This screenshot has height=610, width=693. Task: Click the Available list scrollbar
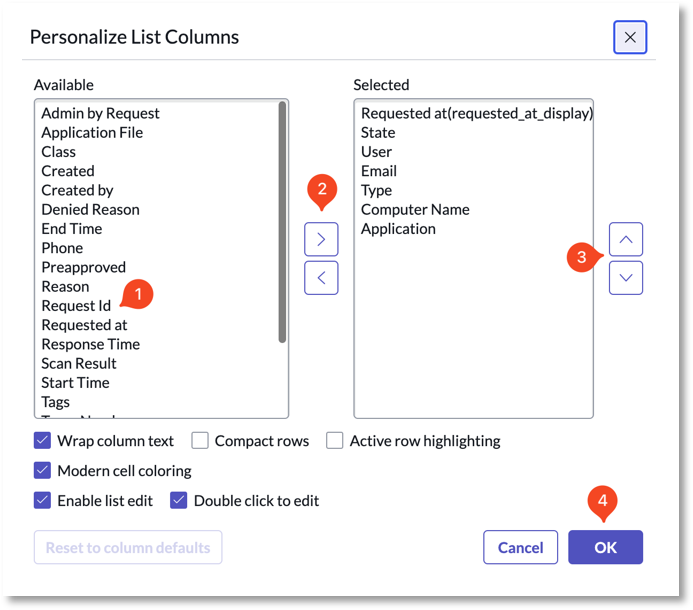click(282, 222)
